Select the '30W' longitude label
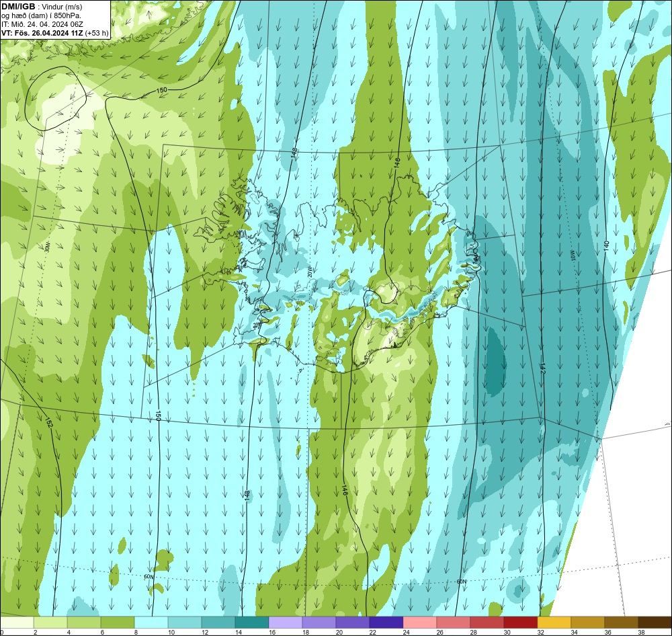Image resolution: width=672 pixels, height=636 pixels. 47,247
